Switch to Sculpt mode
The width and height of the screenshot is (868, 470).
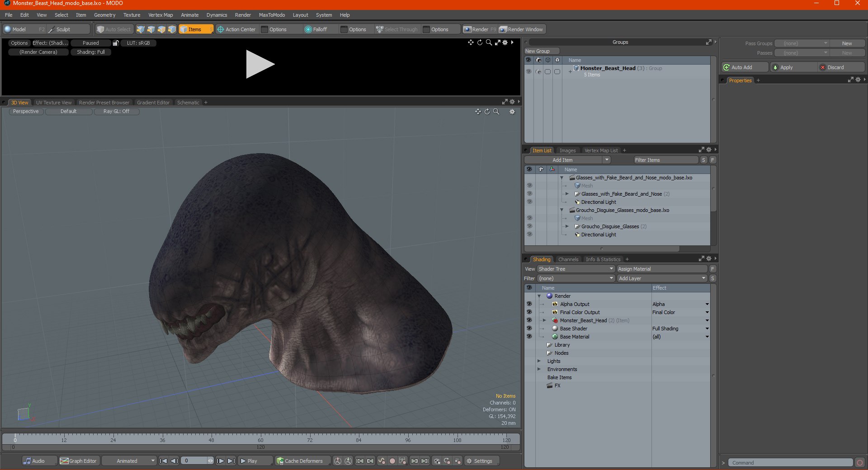[68, 29]
